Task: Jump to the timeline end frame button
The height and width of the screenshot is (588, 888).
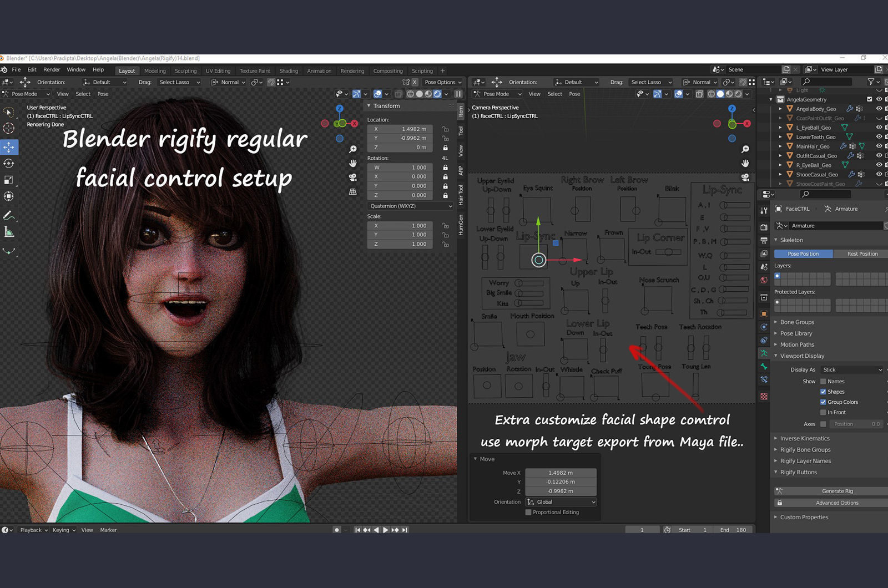Action: click(x=405, y=530)
